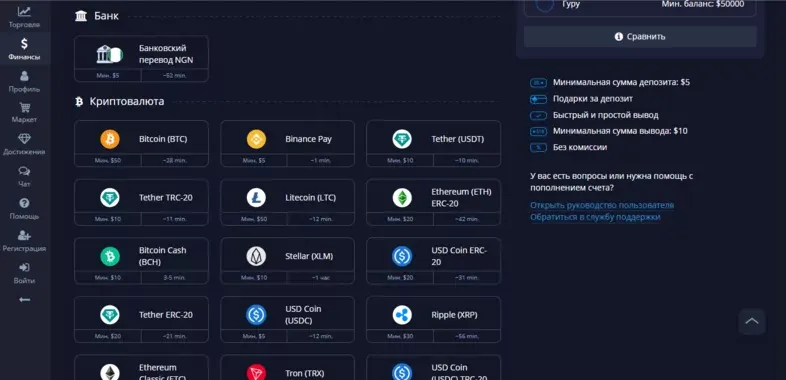Select the Binance Pay label
Image resolution: width=786 pixels, height=380 pixels.
coord(309,139)
